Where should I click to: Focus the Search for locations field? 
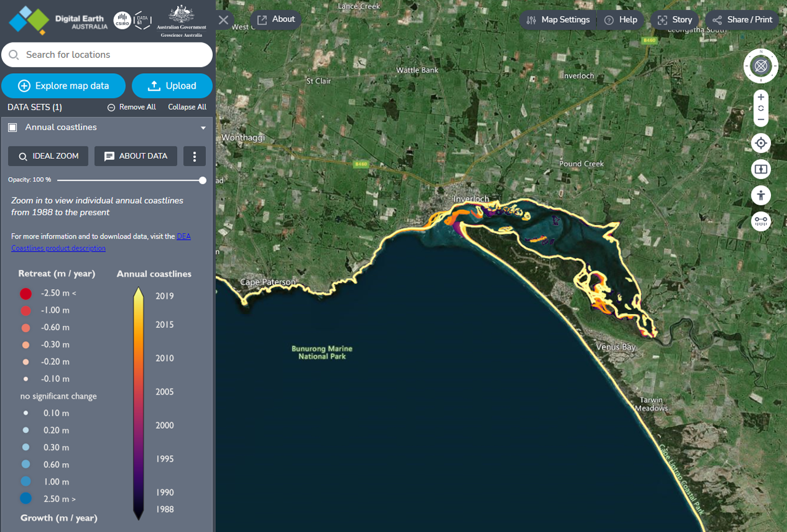tap(107, 55)
